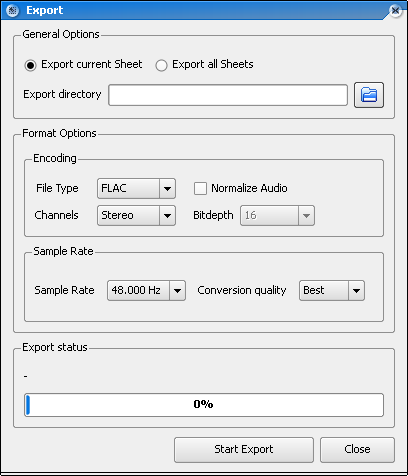
Task: Click the File Type dropdown arrow
Action: click(167, 188)
